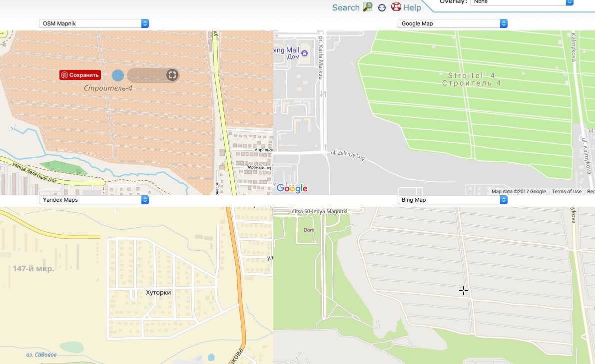Open Help via the lifebuoy icon
The image size is (595, 364).
pyautogui.click(x=396, y=7)
